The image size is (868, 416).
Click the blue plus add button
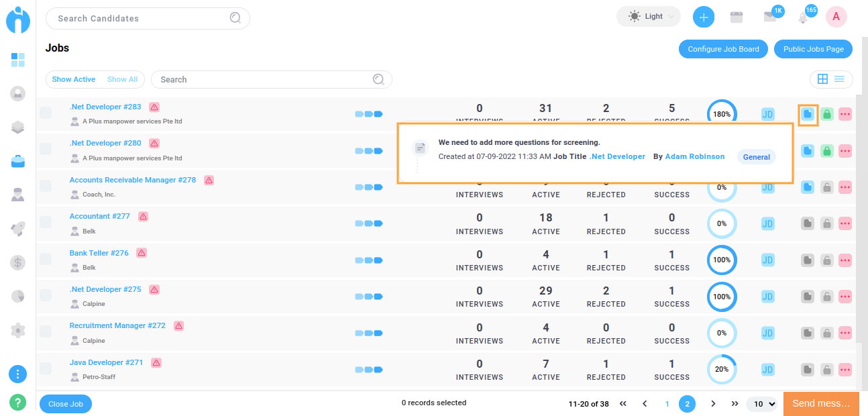click(x=703, y=17)
